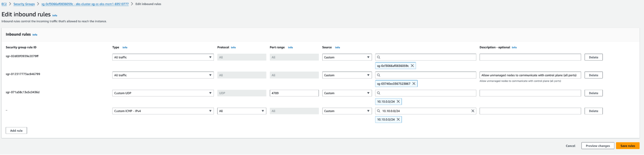Go to EC2 in the breadcrumb
Image resolution: width=644 pixels, height=155 pixels.
coord(4,4)
